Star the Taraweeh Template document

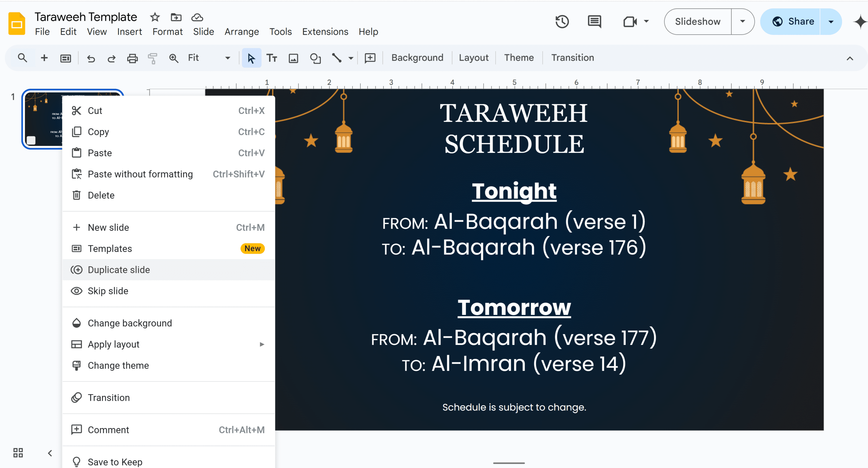[x=155, y=17]
